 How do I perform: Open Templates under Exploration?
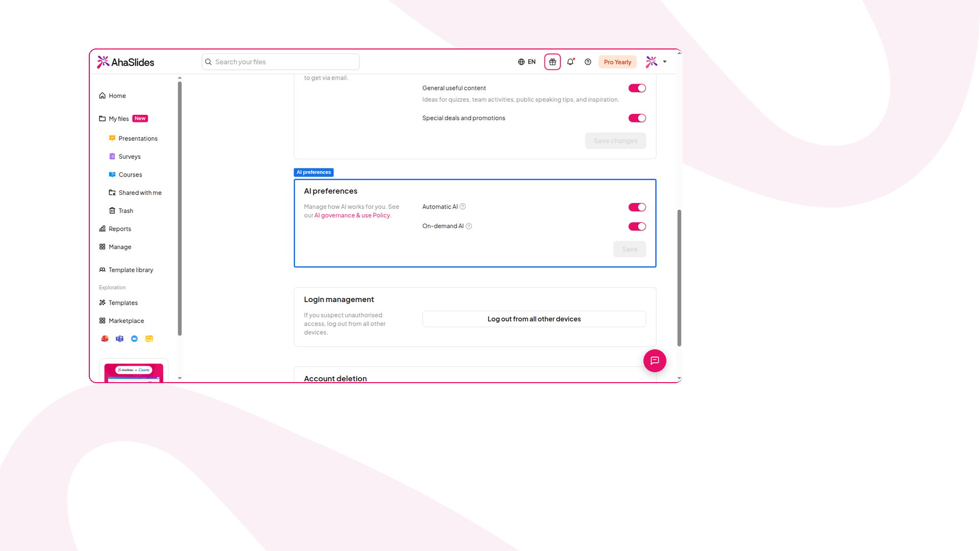click(x=118, y=303)
